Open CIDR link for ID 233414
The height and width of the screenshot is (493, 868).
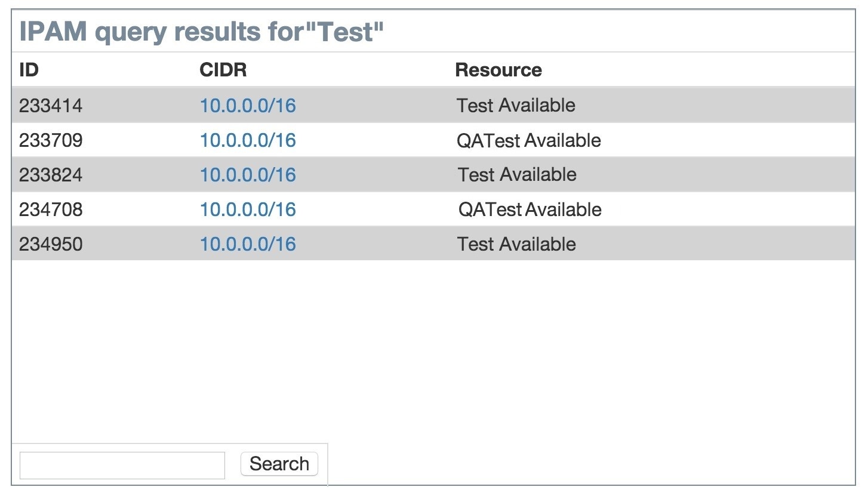(248, 106)
